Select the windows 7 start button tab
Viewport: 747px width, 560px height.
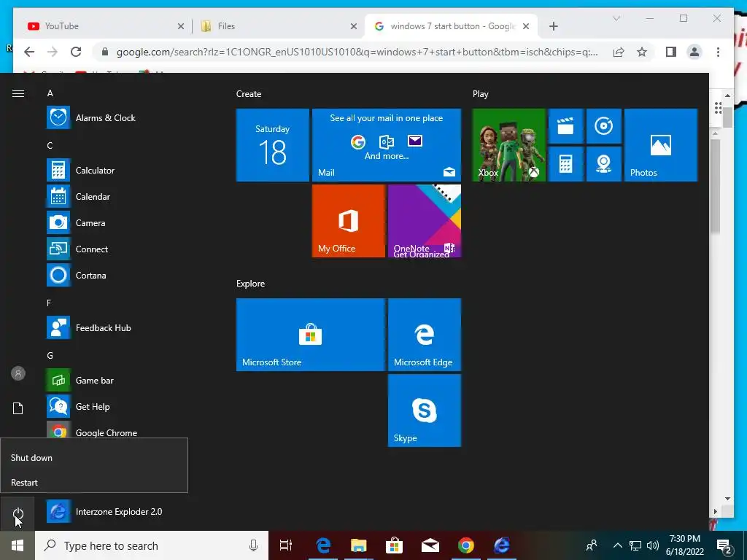coord(451,26)
